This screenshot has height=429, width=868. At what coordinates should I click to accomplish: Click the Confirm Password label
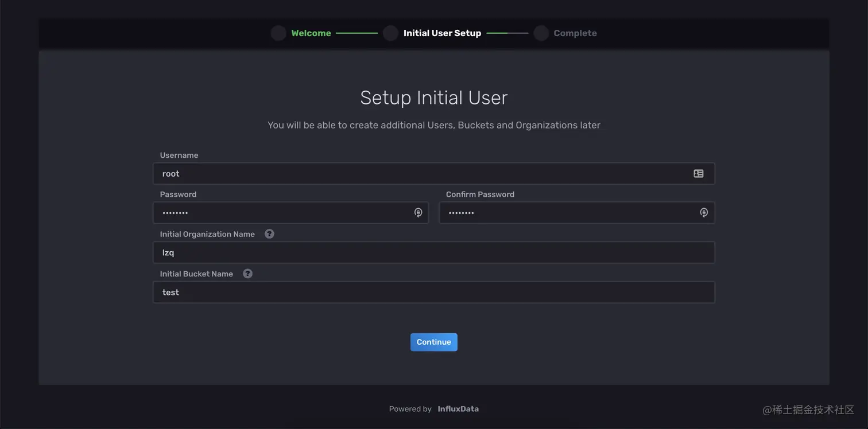[480, 194]
